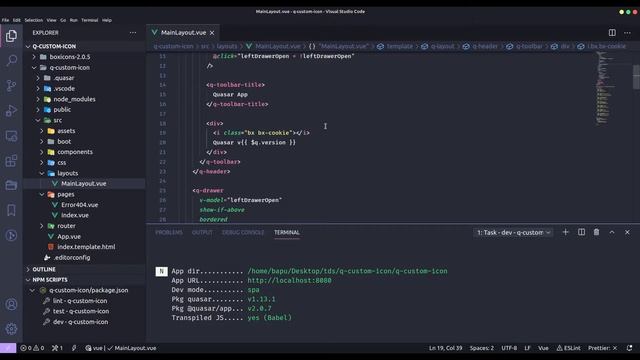This screenshot has width=640, height=360.
Task: Split the editor to the right
Action: coord(612,33)
